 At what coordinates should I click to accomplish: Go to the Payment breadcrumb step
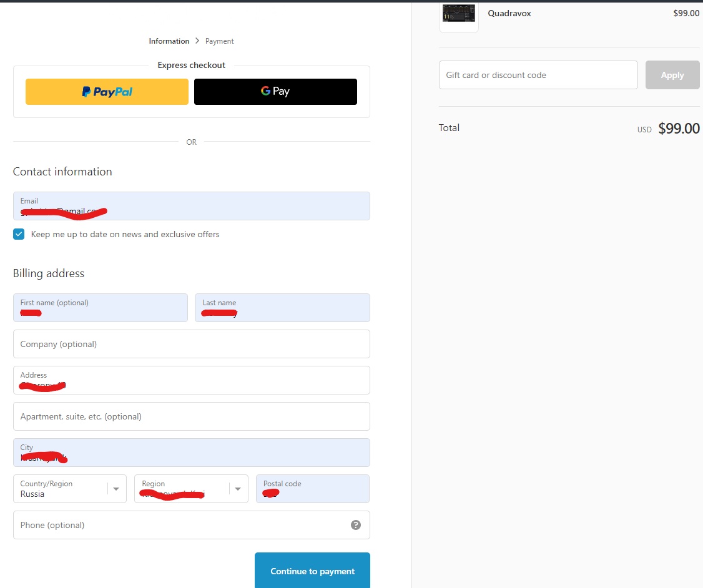219,41
